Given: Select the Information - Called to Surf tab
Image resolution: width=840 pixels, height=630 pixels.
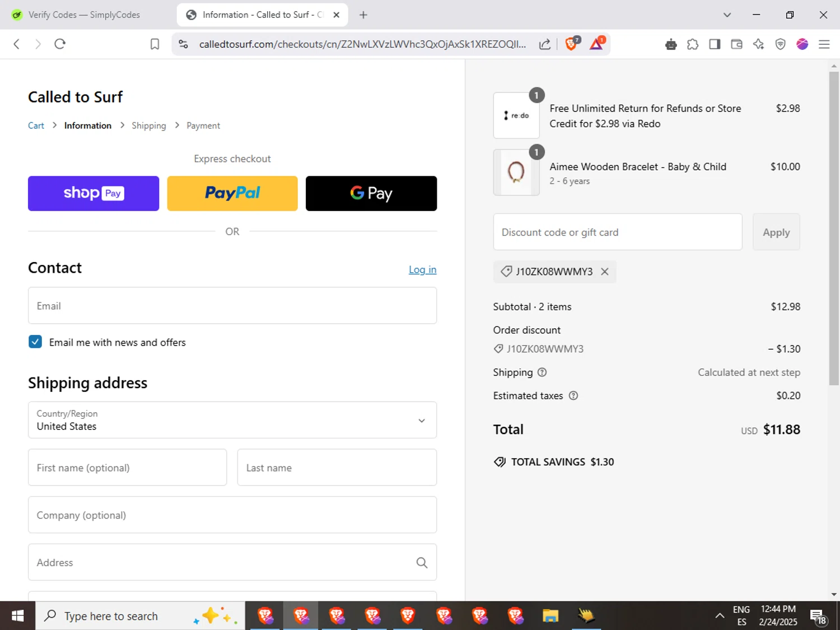Looking at the screenshot, I should click(262, 15).
